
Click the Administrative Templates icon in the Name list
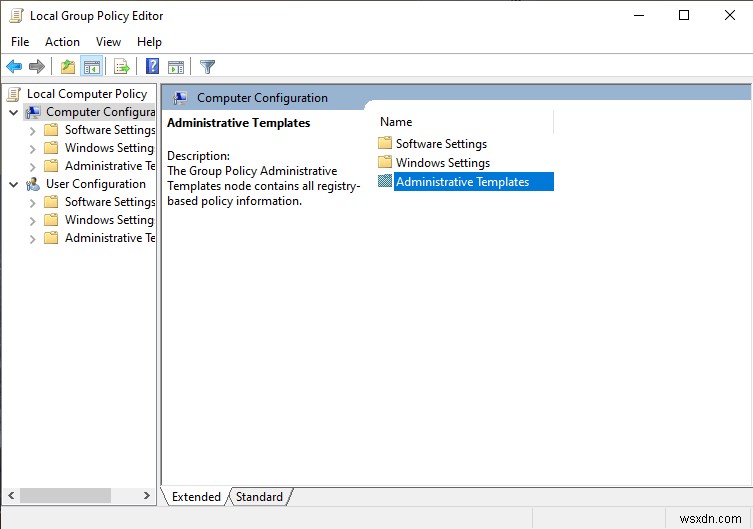tap(385, 181)
